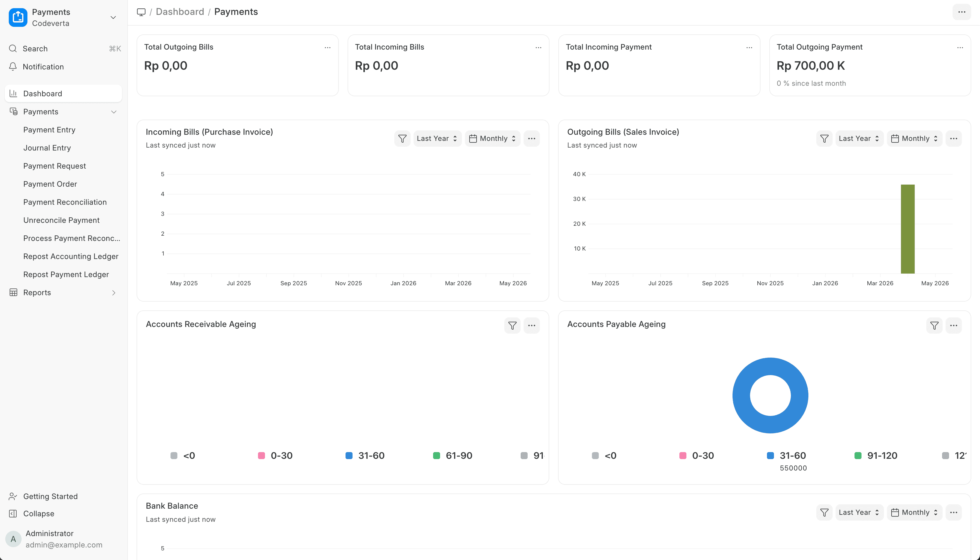Filter the Bank Balance chart
The height and width of the screenshot is (560, 980).
coord(824,512)
